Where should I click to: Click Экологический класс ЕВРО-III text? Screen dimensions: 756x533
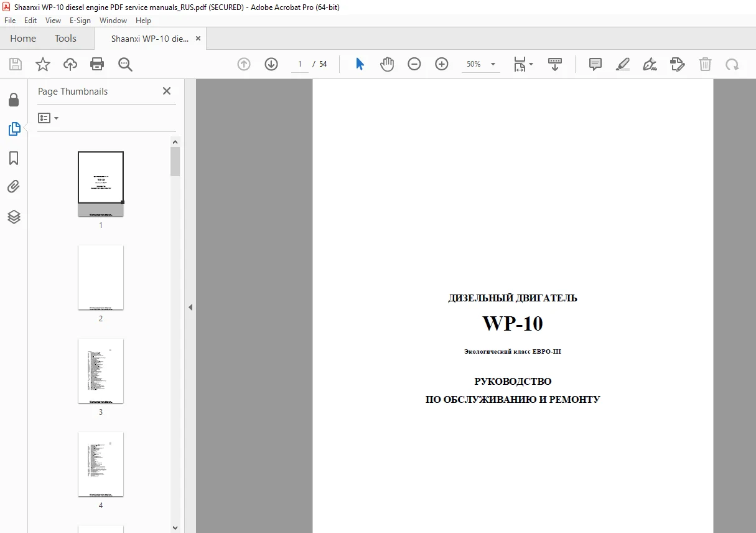click(x=513, y=352)
